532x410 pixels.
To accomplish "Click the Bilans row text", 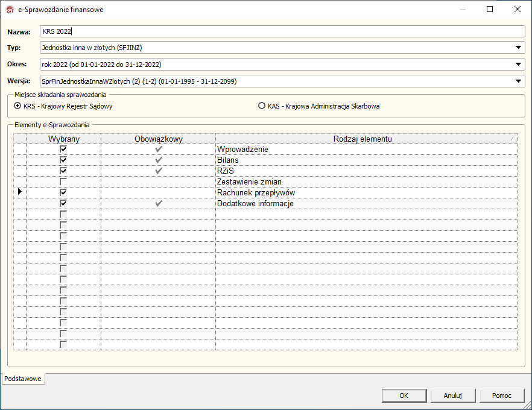I will pos(227,160).
